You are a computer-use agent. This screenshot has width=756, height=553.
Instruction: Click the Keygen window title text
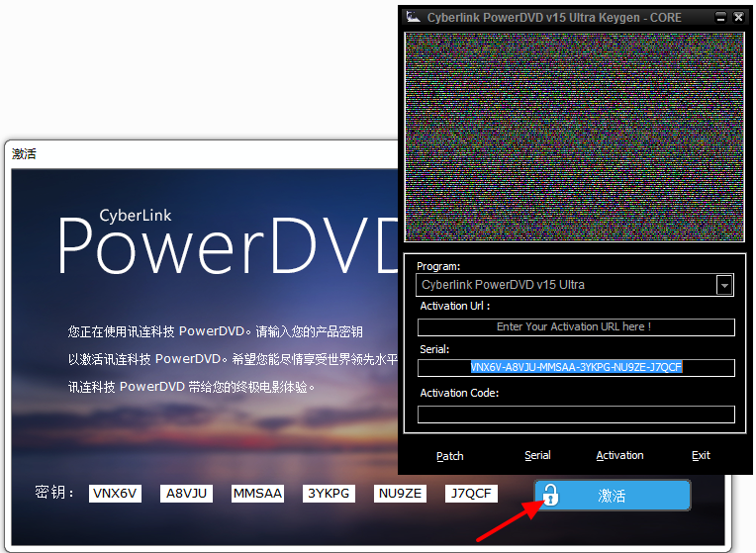pyautogui.click(x=554, y=18)
